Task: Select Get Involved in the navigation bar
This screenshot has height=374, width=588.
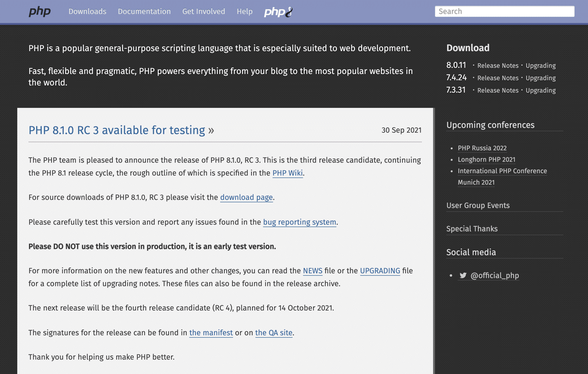Action: click(x=203, y=11)
